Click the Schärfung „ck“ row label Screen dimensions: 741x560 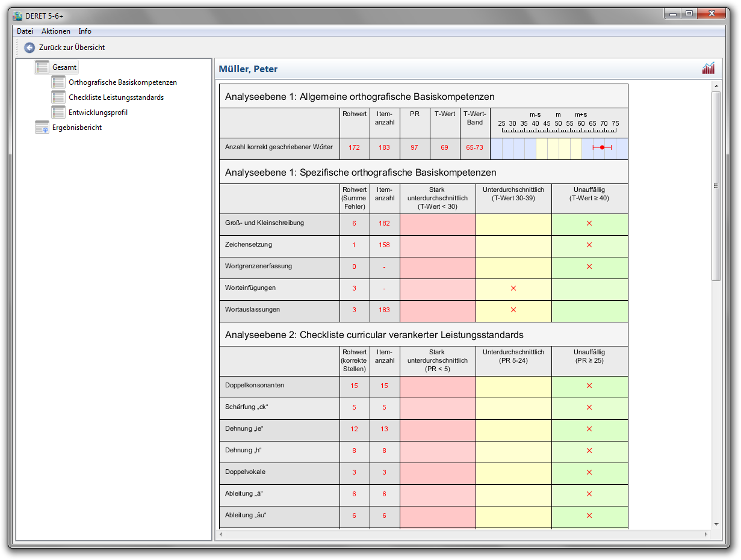[x=246, y=407]
